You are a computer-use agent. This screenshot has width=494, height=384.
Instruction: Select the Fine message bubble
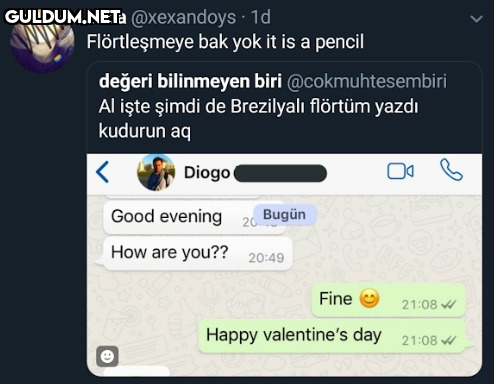(389, 300)
